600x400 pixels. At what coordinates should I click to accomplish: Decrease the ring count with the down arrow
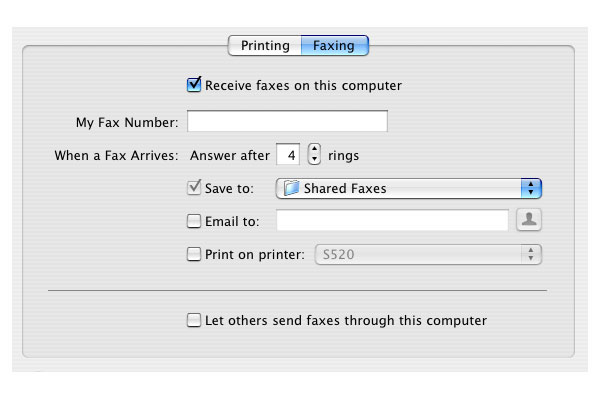click(x=314, y=159)
